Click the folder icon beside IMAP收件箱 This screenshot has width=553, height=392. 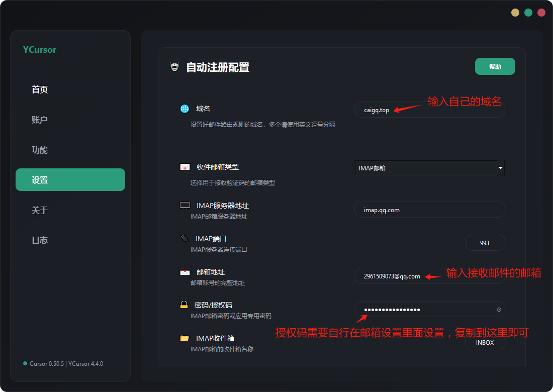[x=185, y=338]
